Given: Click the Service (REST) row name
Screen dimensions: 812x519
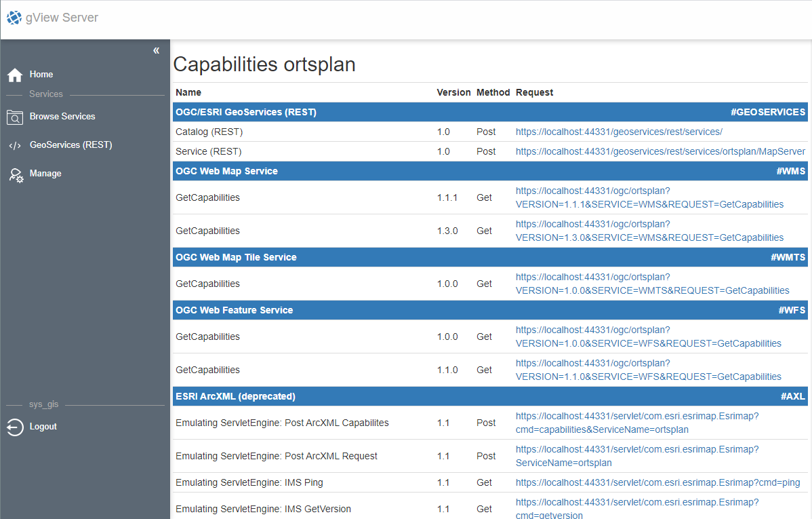Looking at the screenshot, I should [209, 151].
